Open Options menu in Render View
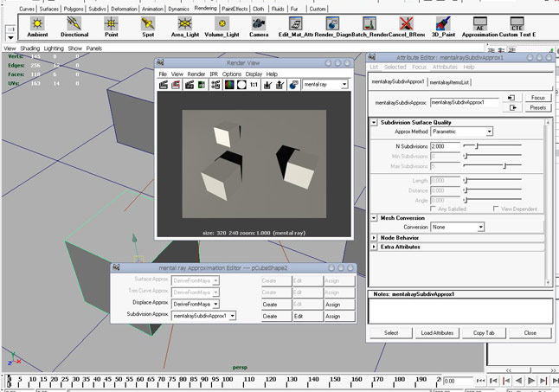The height and width of the screenshot is (392, 559). coord(232,74)
